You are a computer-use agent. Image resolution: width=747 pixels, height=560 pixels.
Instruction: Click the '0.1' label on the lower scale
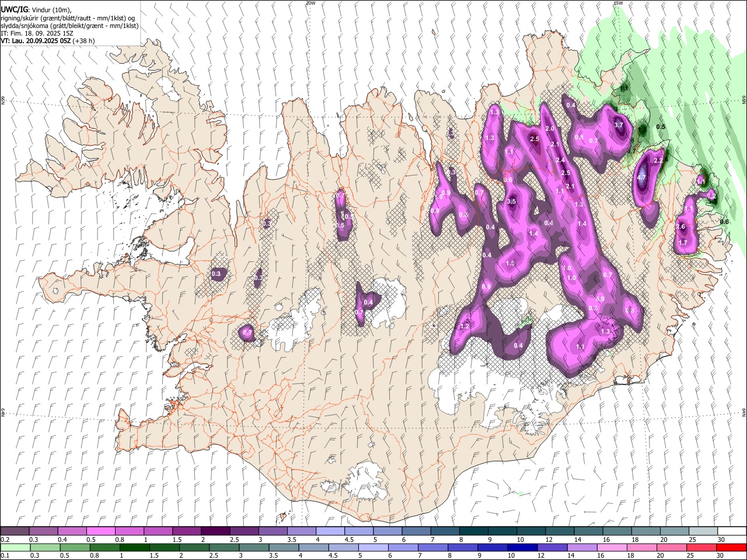tap(5, 555)
